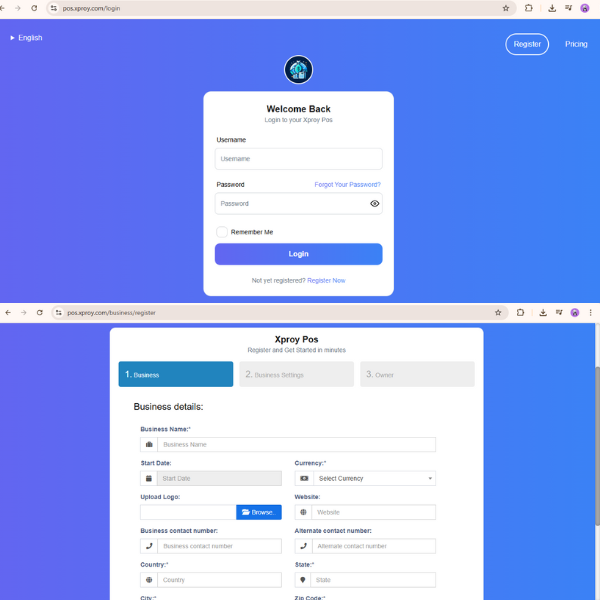Go back in the register browser window
Viewport: 600px width, 600px height.
8,313
